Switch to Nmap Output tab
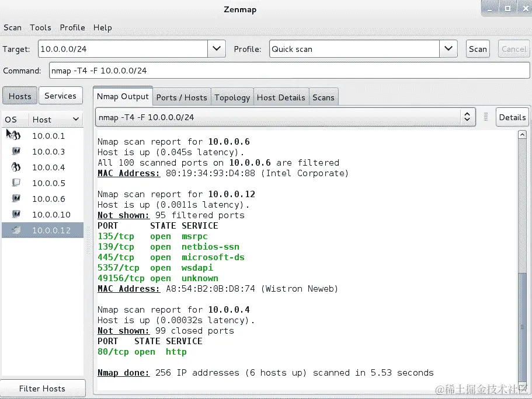The height and width of the screenshot is (399, 532). tap(123, 97)
